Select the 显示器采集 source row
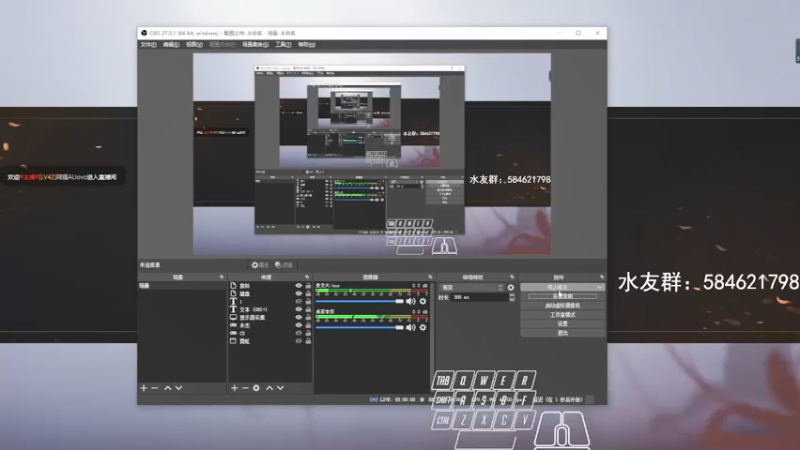This screenshot has height=450, width=800. pos(270,317)
